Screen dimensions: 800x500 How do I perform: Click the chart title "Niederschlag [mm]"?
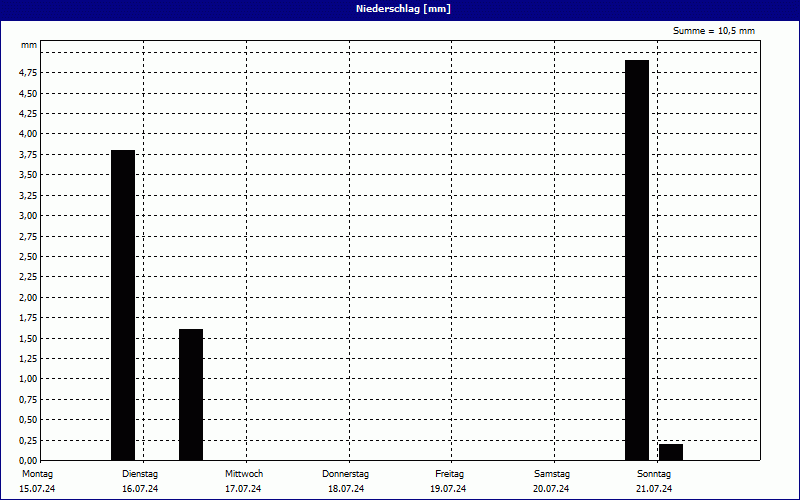click(403, 9)
